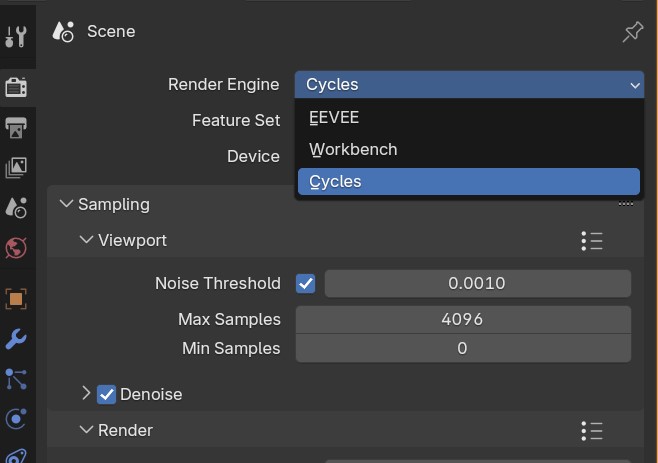Open the Output properties tab
Screen dimensions: 658x463
[16, 128]
